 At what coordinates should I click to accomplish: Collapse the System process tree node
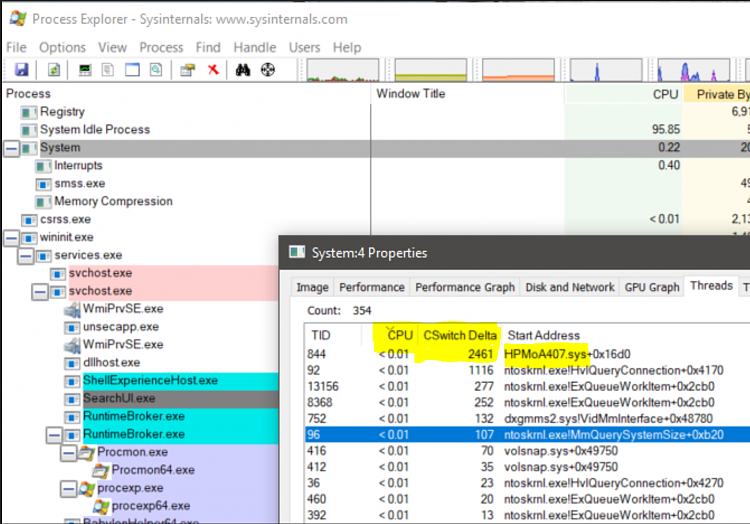pyautogui.click(x=11, y=148)
